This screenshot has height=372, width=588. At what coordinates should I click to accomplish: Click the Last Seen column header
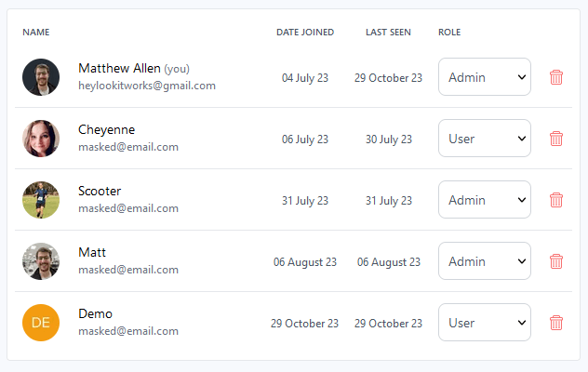[x=388, y=33]
